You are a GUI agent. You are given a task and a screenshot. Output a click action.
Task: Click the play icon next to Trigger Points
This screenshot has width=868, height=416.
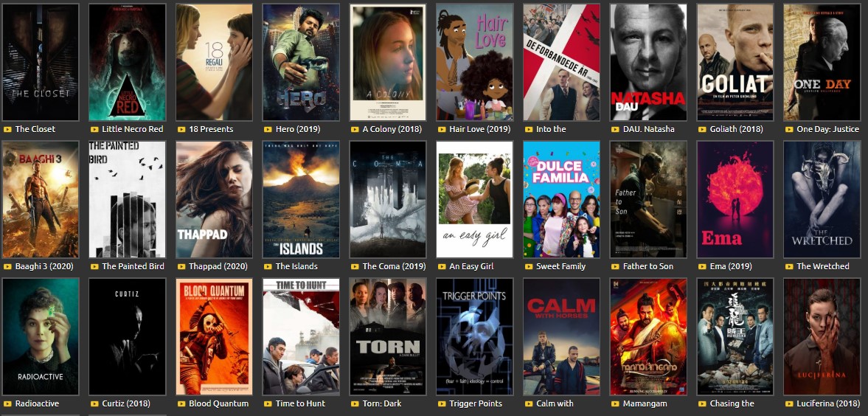[442, 403]
